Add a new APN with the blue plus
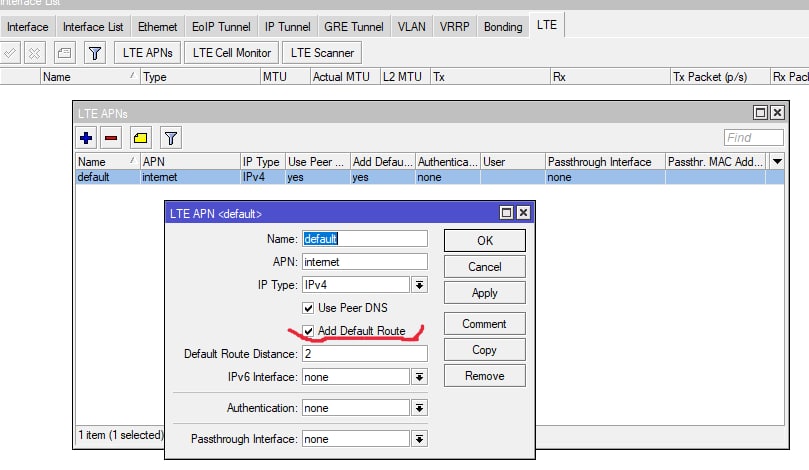 86,138
